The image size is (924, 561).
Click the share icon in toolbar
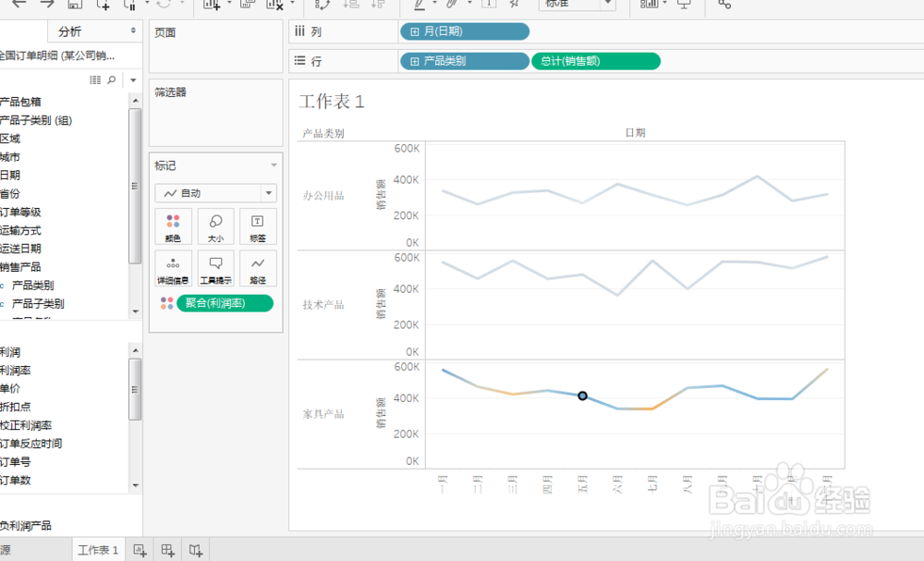(724, 4)
